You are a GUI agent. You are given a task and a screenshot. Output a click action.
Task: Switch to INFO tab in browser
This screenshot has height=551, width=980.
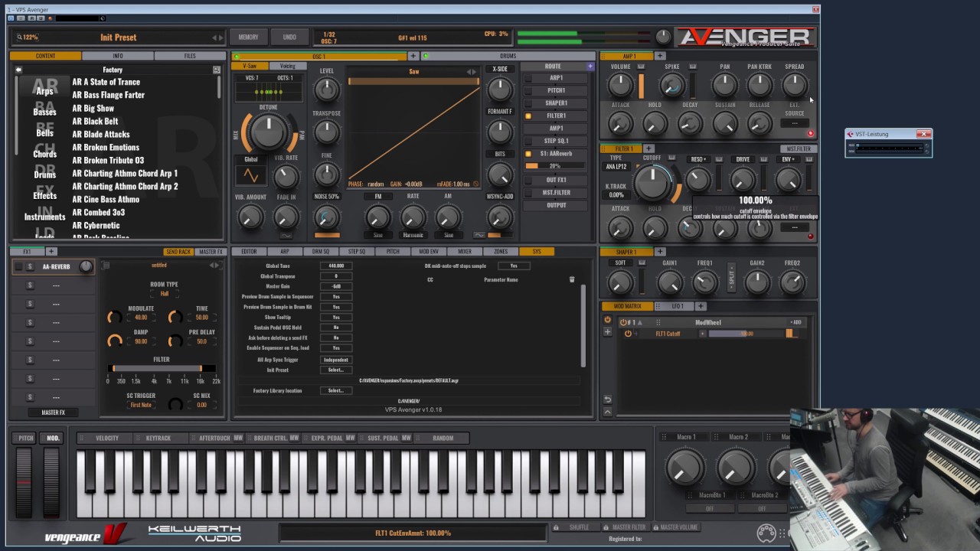coord(118,56)
